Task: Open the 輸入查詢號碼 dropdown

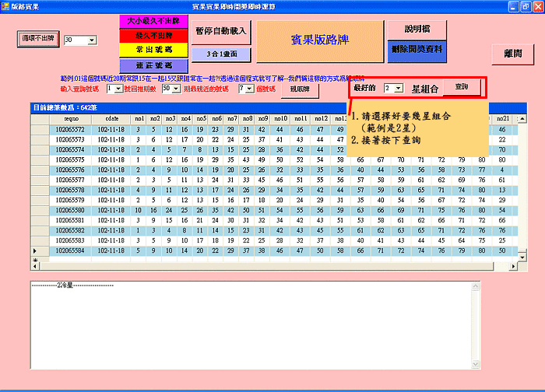Action: (x=118, y=89)
